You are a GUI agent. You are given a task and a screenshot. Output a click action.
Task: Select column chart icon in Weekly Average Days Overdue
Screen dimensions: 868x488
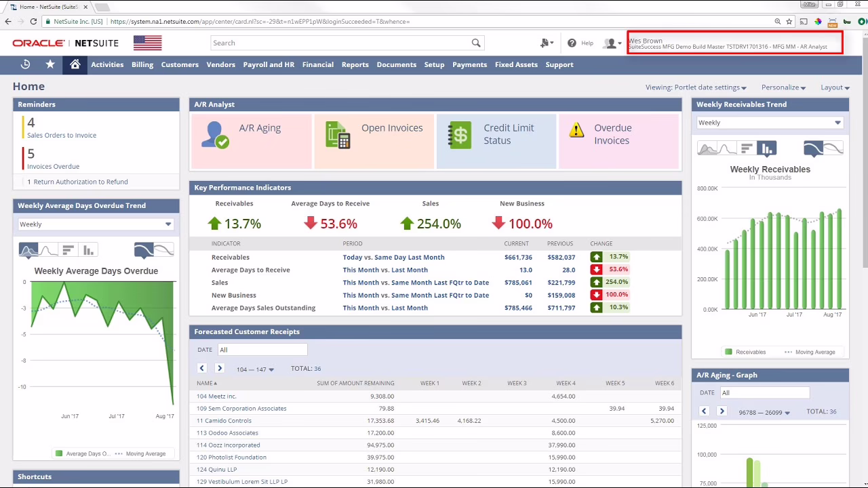pyautogui.click(x=88, y=250)
